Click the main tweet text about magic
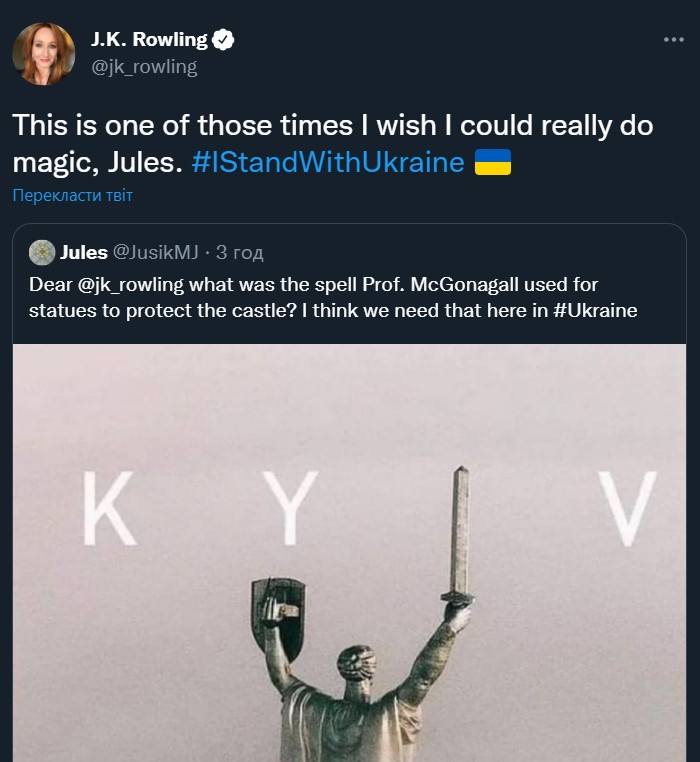This screenshot has height=762, width=700. click(x=333, y=144)
